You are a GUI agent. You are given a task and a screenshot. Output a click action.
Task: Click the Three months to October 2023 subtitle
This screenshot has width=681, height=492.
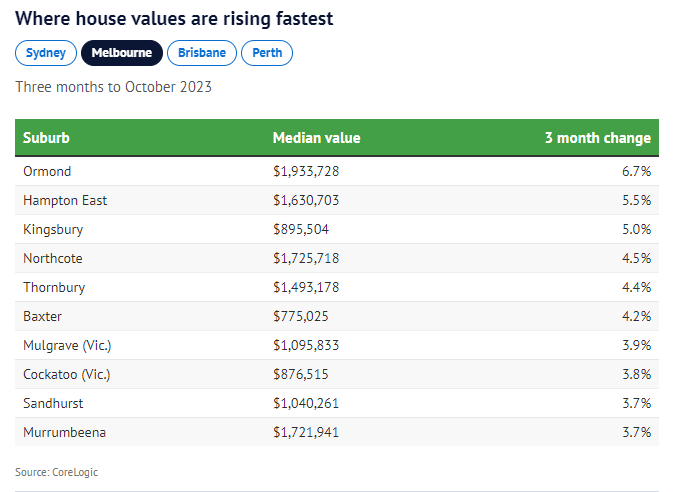pyautogui.click(x=113, y=87)
